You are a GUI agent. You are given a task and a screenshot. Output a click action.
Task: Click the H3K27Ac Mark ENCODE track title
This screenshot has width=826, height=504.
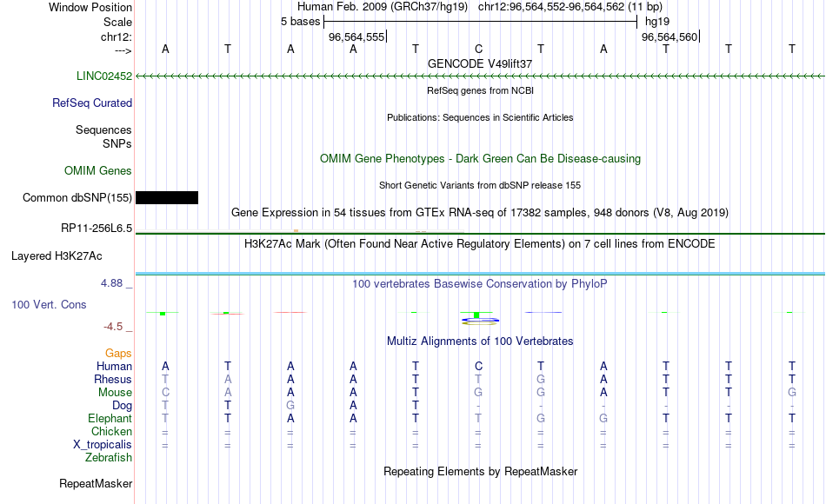pos(480,244)
